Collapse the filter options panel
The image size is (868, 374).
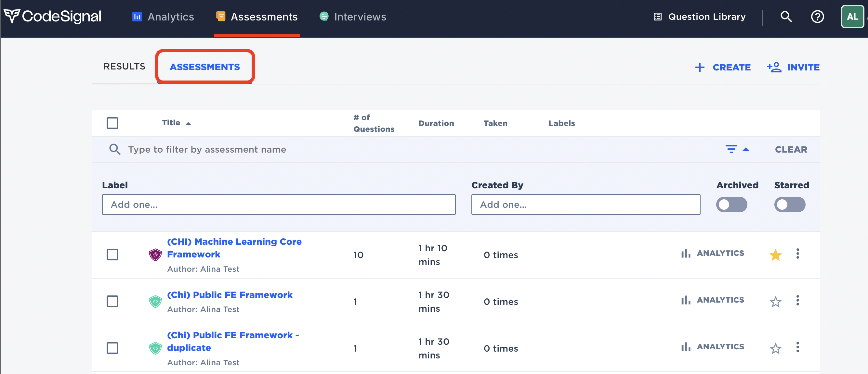tap(737, 149)
